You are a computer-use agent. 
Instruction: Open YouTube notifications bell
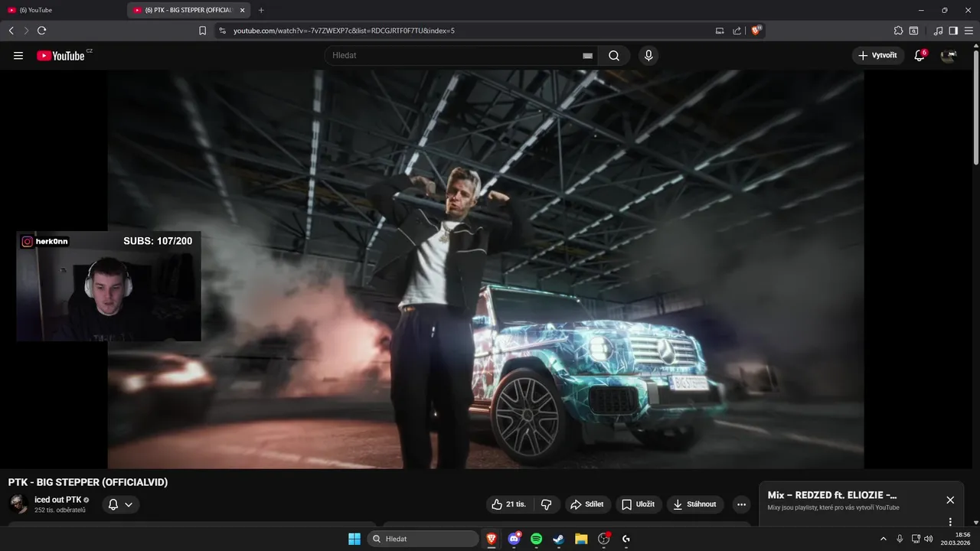click(x=920, y=56)
